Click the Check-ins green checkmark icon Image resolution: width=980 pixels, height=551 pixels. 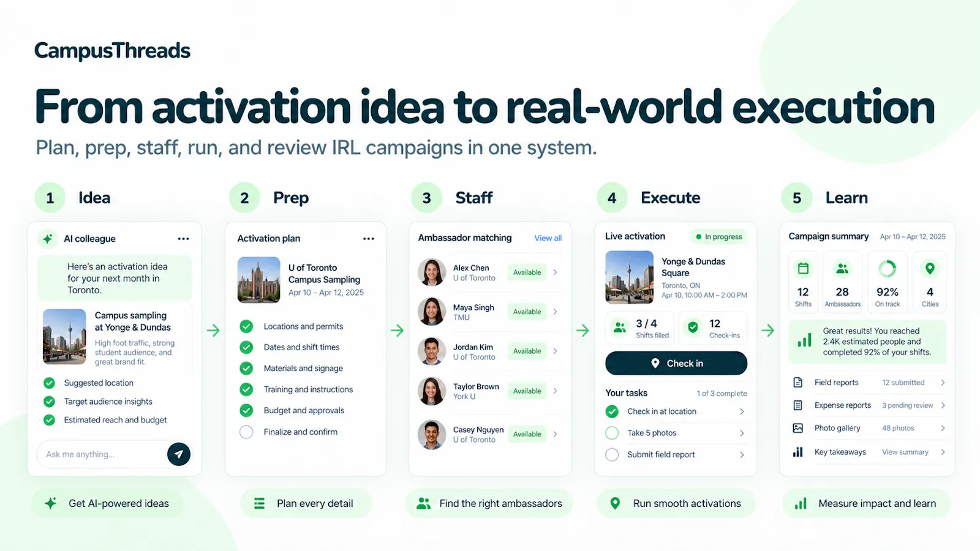click(x=693, y=328)
